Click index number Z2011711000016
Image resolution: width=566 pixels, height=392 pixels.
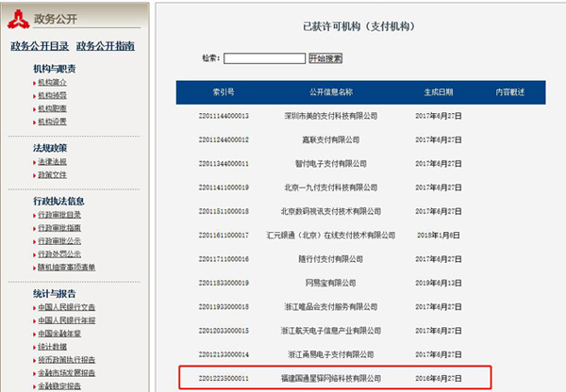click(x=224, y=259)
